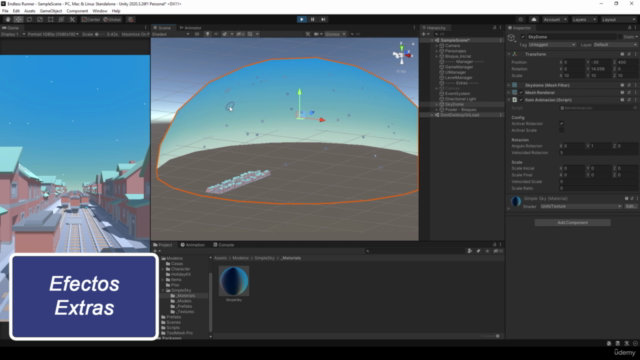Open Mesh Renderer more options menu
The width and height of the screenshot is (640, 360).
pos(635,92)
